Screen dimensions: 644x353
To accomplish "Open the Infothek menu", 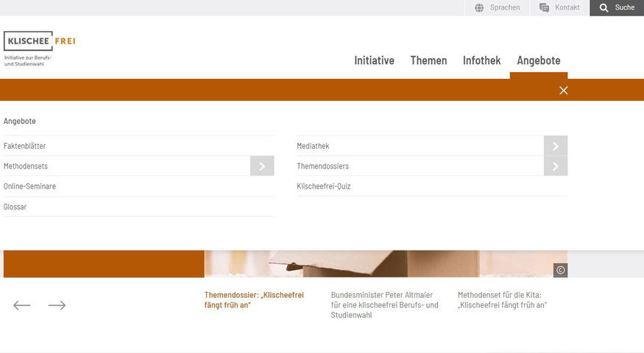I will 481,60.
